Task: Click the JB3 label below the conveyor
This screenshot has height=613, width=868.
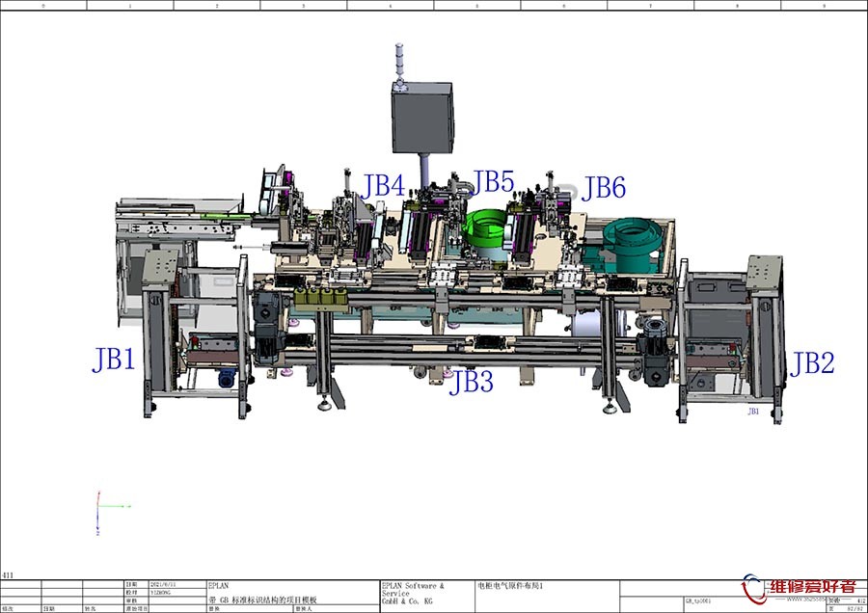Action: [472, 383]
